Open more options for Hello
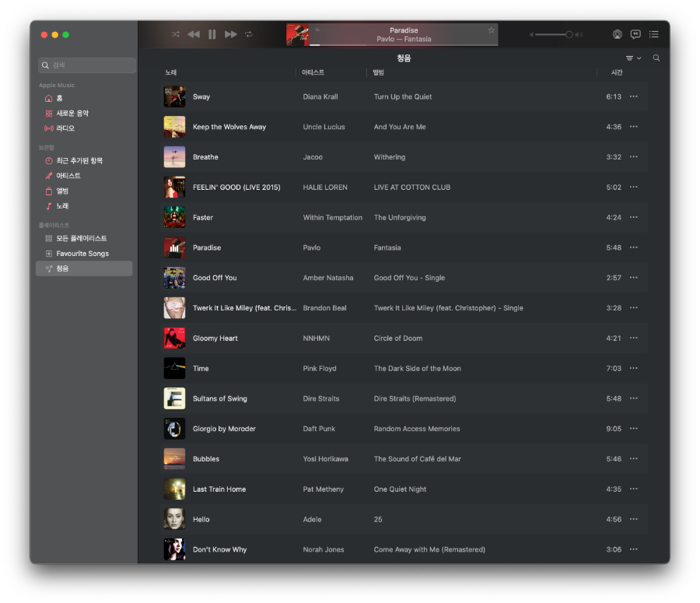Screen dimensions: 700x603 pyautogui.click(x=633, y=520)
